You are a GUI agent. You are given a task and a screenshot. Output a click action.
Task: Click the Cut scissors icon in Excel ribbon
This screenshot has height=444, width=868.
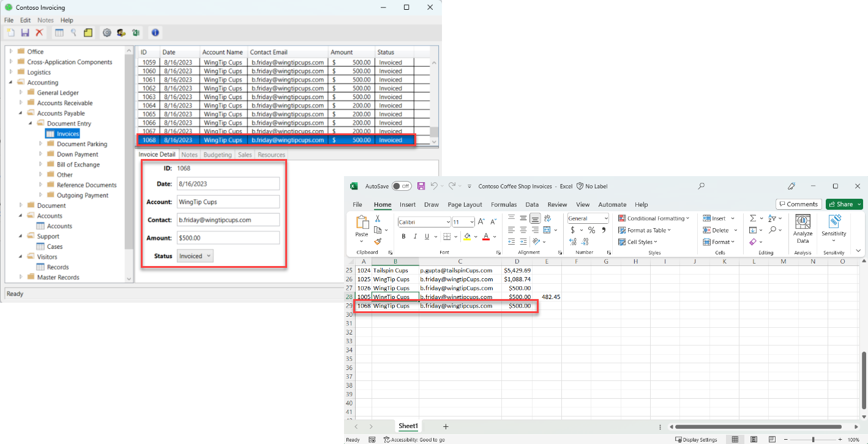pos(378,218)
